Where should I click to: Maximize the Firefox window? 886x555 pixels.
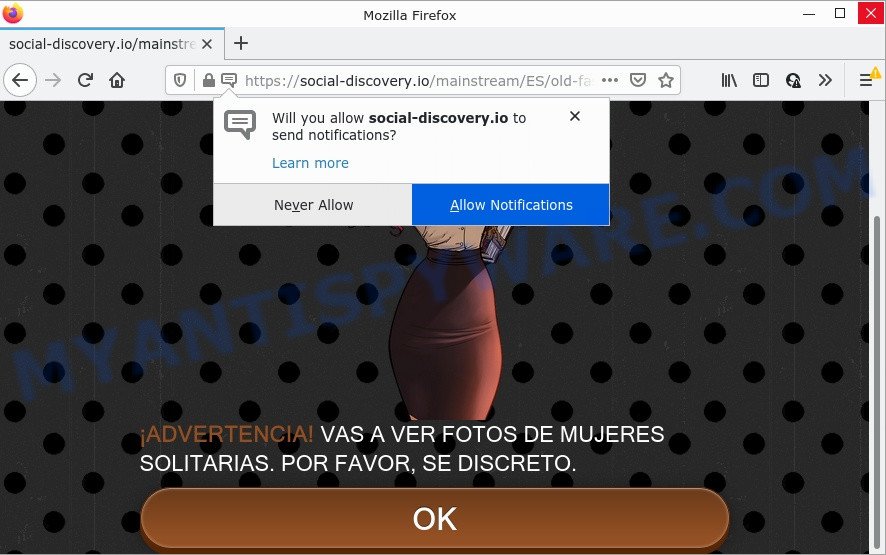[840, 14]
